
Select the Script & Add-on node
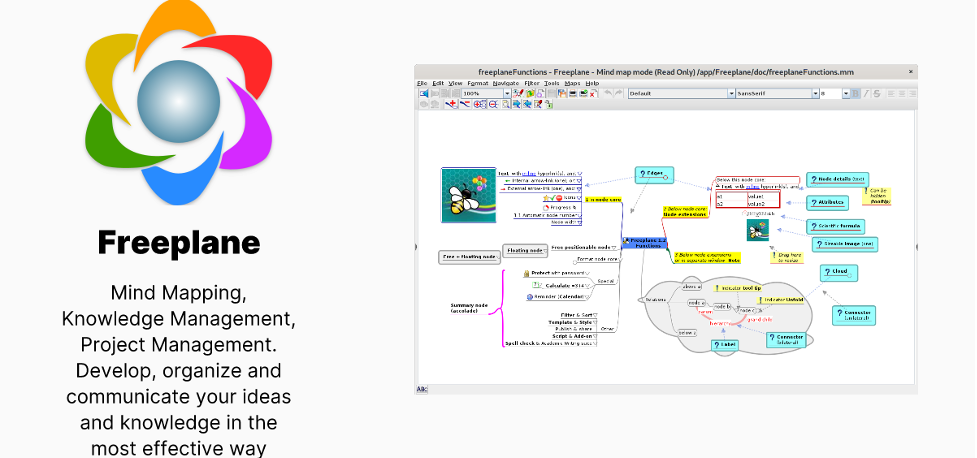573,336
